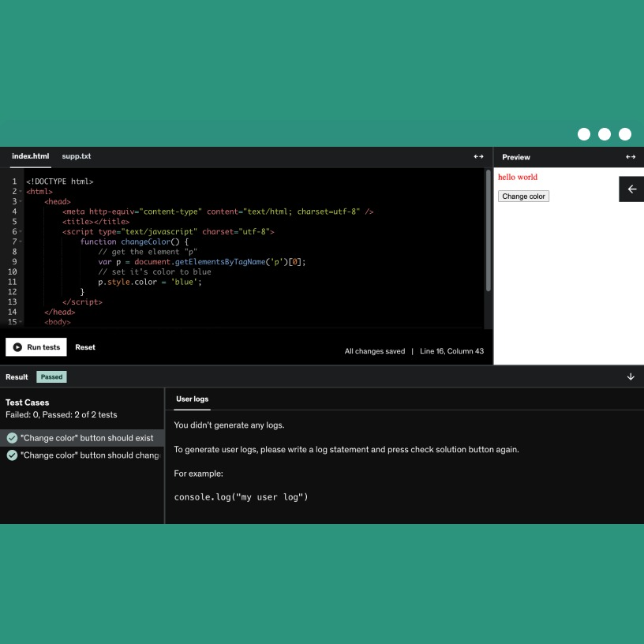The width and height of the screenshot is (644, 644).
Task: Open the User logs tab
Action: tap(193, 399)
